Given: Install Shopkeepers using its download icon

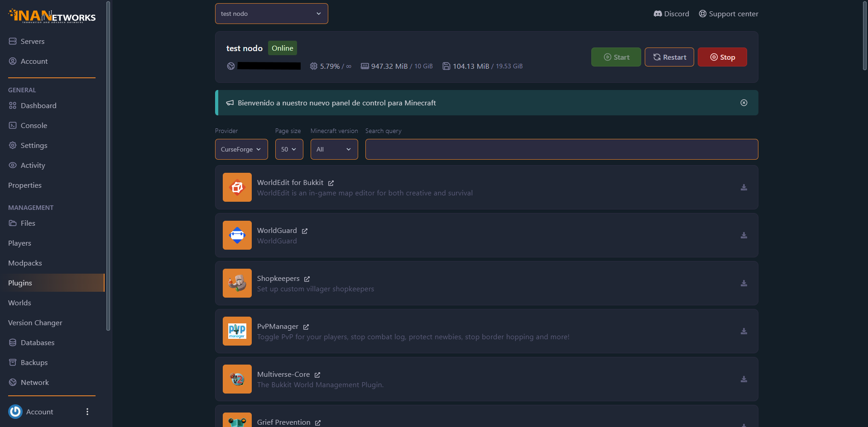Looking at the screenshot, I should click(x=743, y=283).
